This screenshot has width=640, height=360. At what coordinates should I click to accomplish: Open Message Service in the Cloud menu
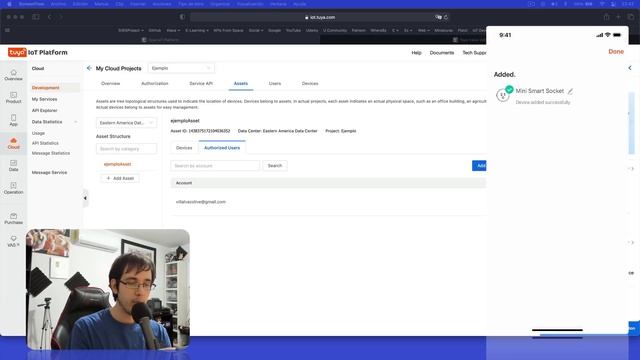[49, 173]
